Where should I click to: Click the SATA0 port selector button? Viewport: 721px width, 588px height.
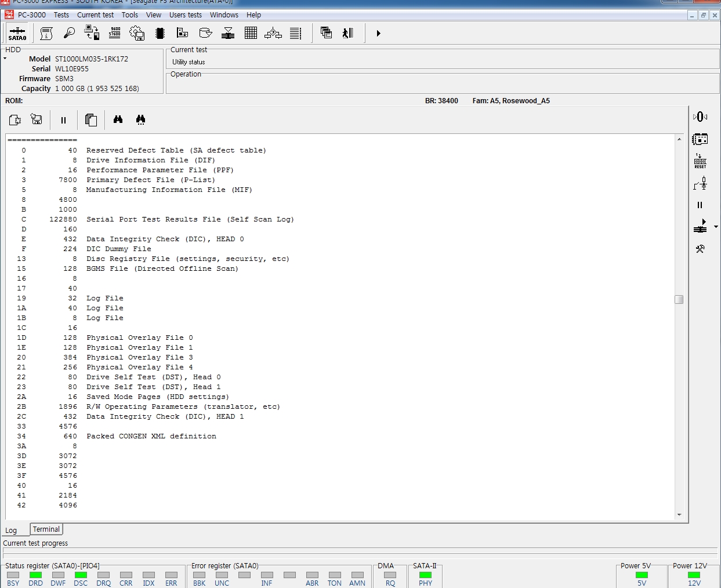(17, 34)
